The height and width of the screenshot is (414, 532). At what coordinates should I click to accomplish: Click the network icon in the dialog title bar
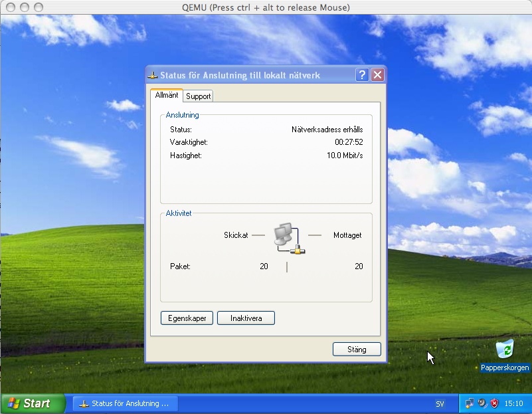152,75
